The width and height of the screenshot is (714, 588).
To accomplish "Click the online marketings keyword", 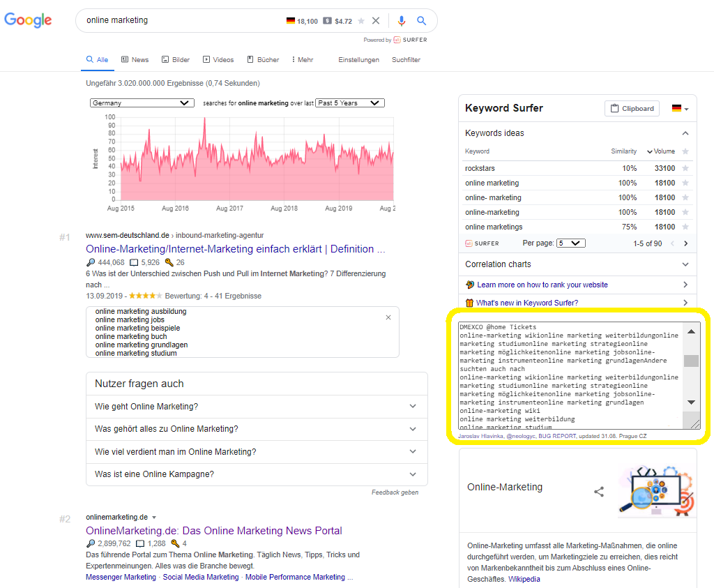I will (494, 227).
